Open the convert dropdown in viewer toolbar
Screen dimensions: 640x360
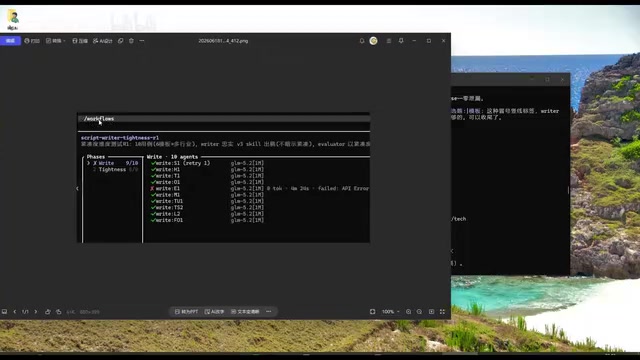[56, 41]
